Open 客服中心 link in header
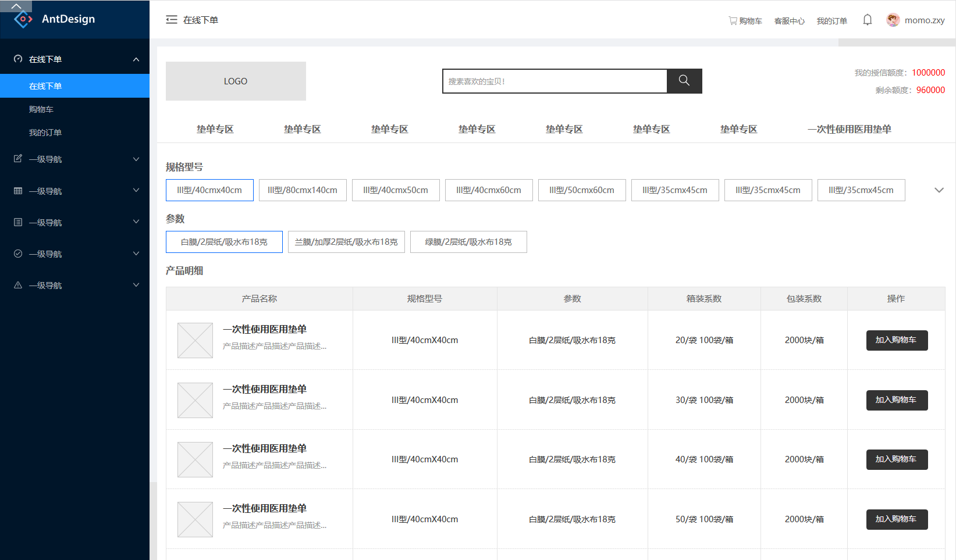 click(x=789, y=21)
